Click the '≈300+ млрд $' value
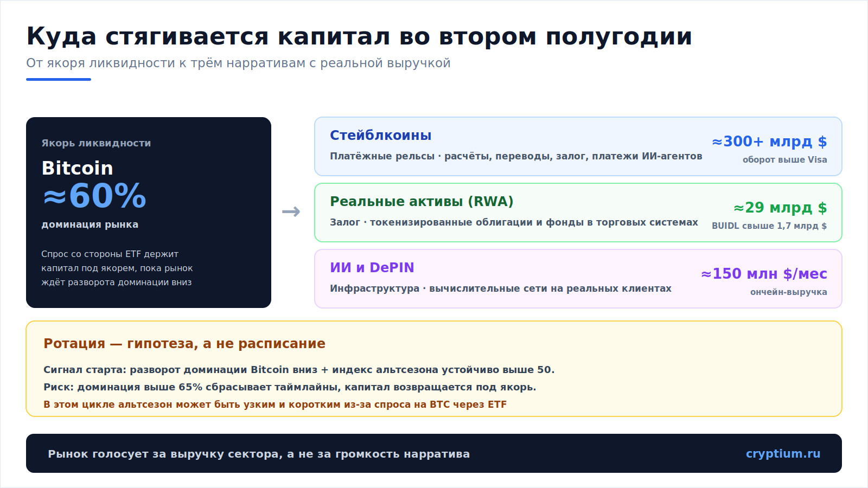The image size is (868, 488). point(769,142)
